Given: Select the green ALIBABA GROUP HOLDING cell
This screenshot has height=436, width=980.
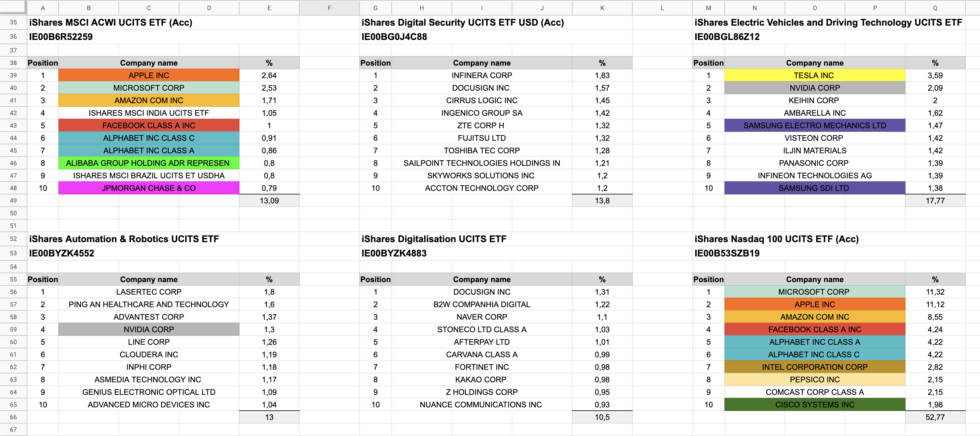Looking at the screenshot, I should click(149, 163).
